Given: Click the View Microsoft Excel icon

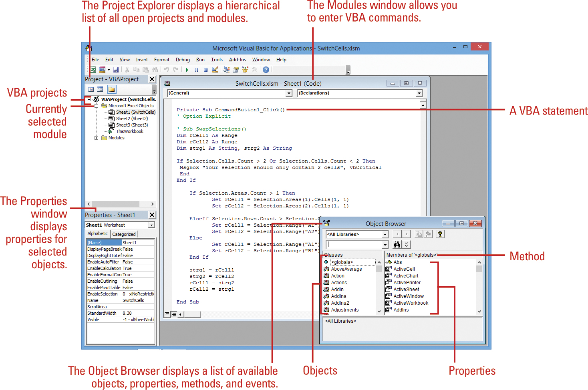Looking at the screenshot, I should pyautogui.click(x=93, y=70).
